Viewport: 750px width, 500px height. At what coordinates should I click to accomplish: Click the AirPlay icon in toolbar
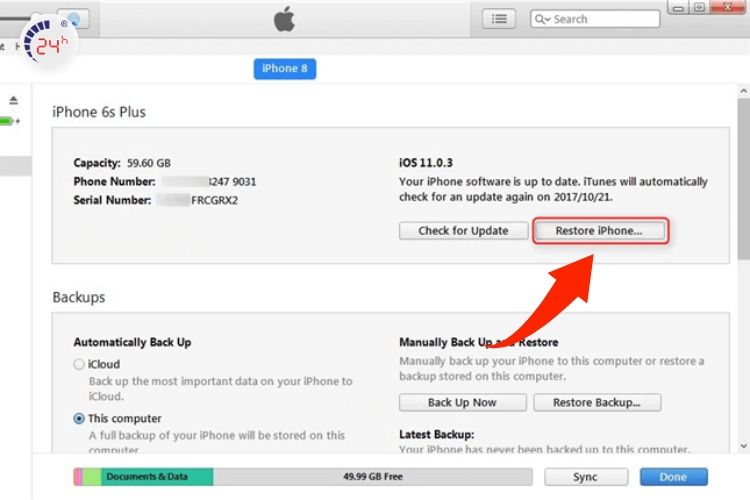point(73,19)
